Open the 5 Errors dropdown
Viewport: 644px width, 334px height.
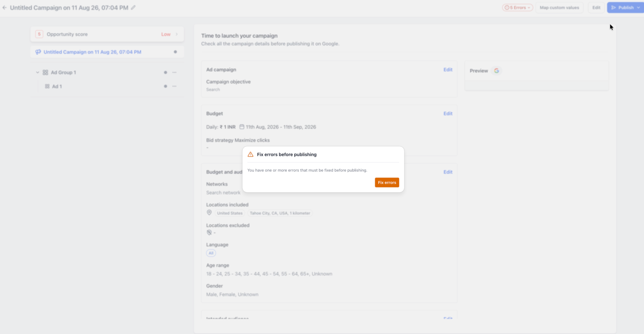[x=517, y=8]
